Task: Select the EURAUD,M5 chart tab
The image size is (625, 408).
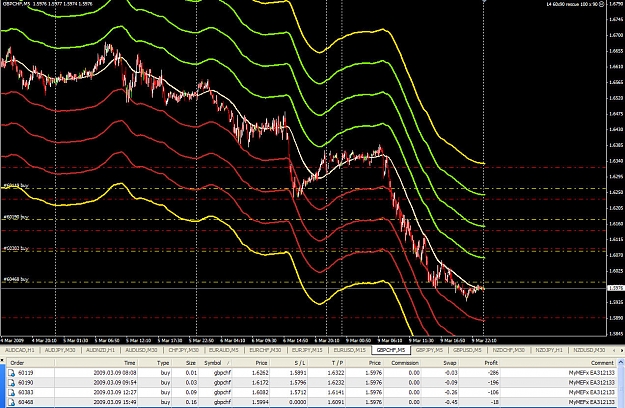Action: (224, 350)
